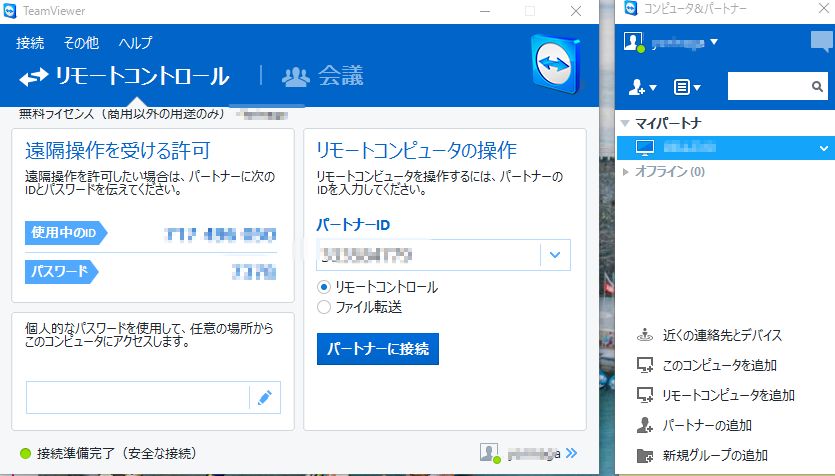Viewport: 835px width, 476px height.
Task: Select the リモートコントロール radio button
Action: [324, 287]
